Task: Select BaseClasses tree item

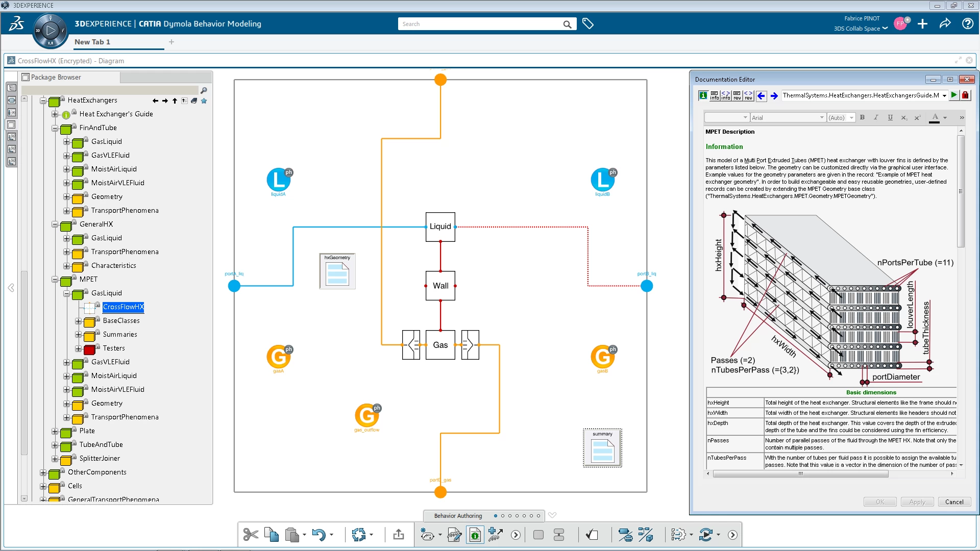Action: (x=121, y=320)
